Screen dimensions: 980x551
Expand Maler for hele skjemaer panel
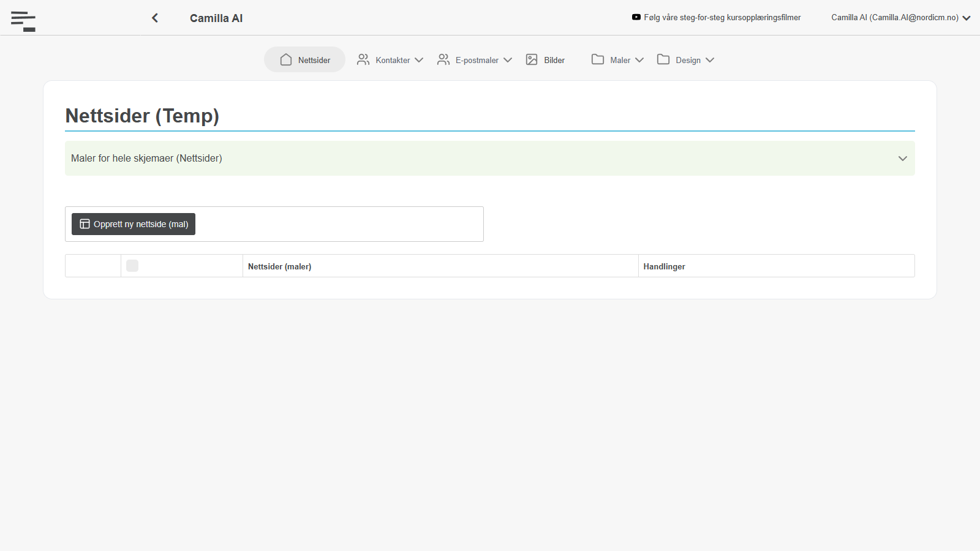(x=490, y=159)
